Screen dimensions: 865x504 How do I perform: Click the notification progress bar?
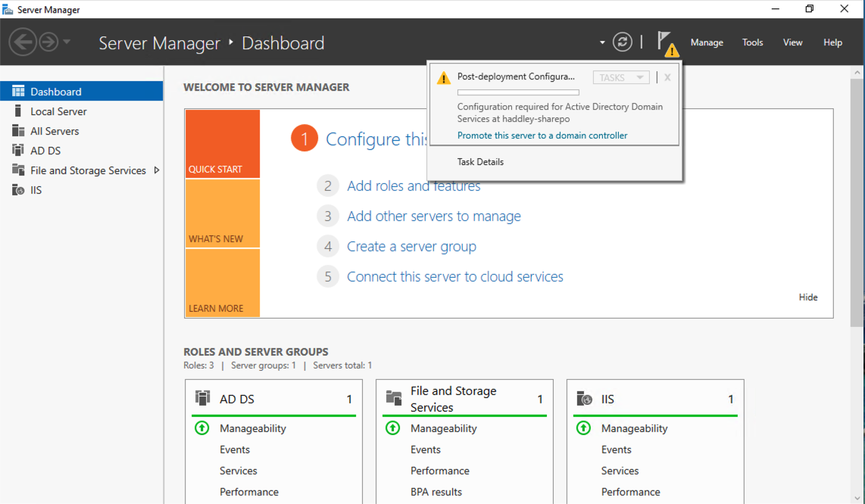click(518, 92)
